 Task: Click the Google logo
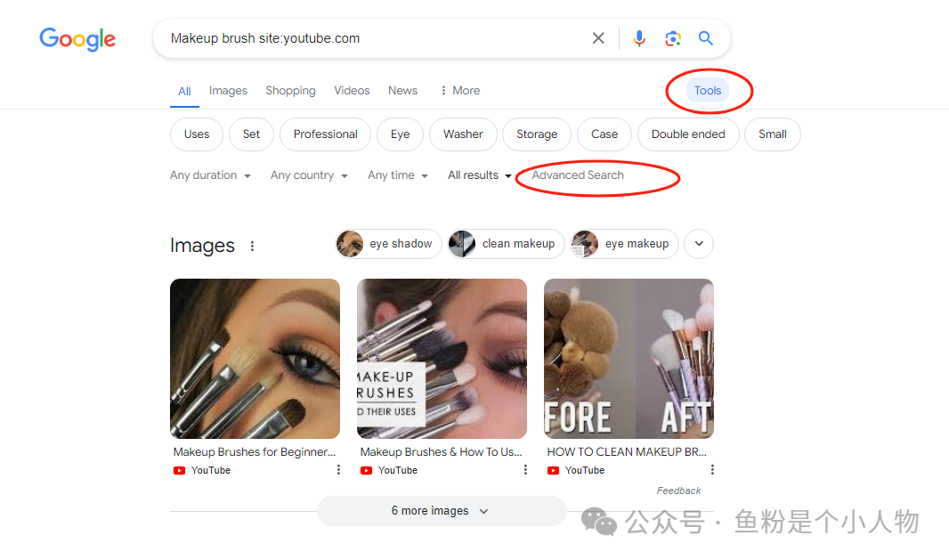(77, 39)
